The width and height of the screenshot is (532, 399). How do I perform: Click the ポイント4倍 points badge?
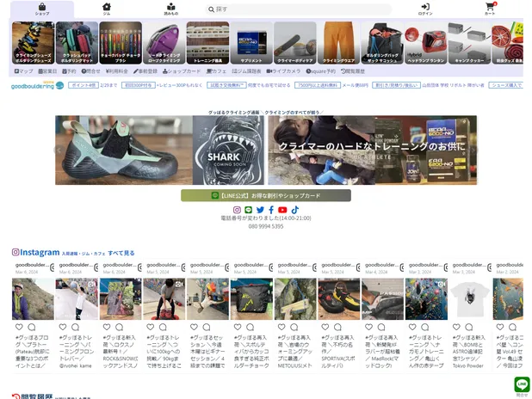click(x=84, y=85)
